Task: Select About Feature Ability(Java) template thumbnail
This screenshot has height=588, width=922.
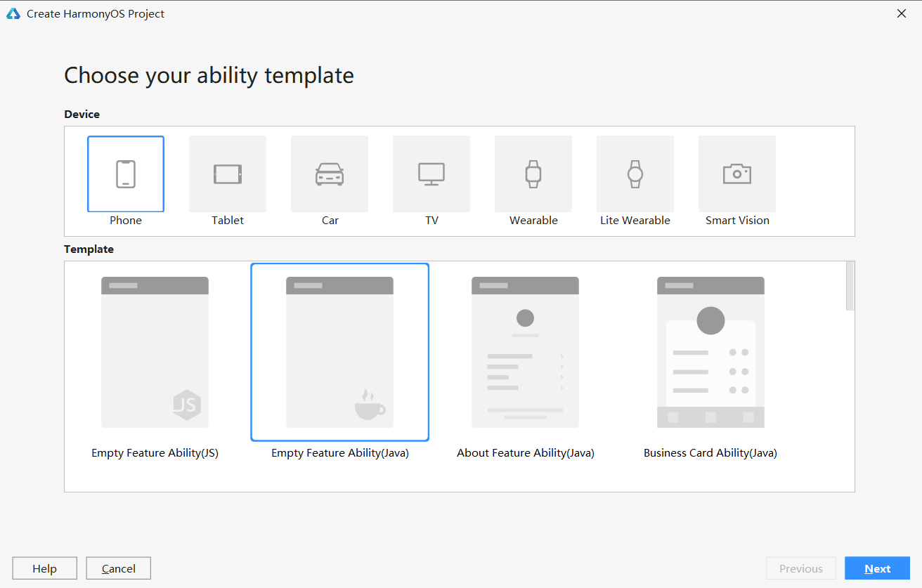Action: (525, 352)
